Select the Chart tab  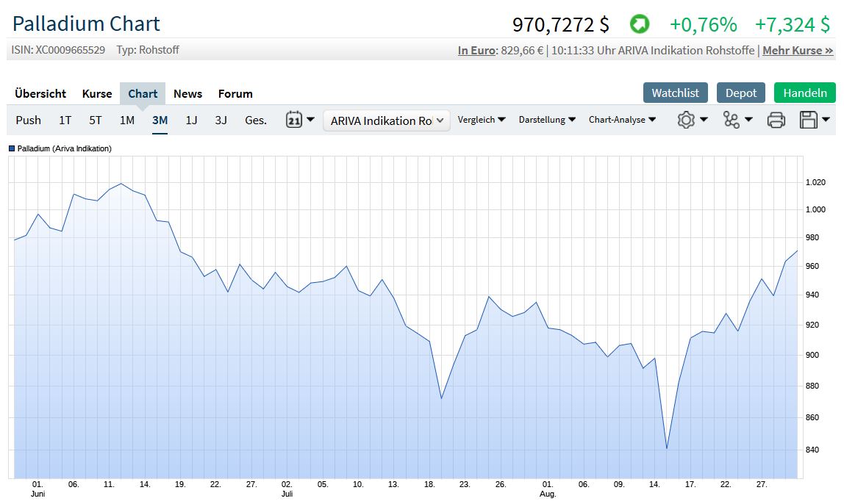tap(143, 93)
